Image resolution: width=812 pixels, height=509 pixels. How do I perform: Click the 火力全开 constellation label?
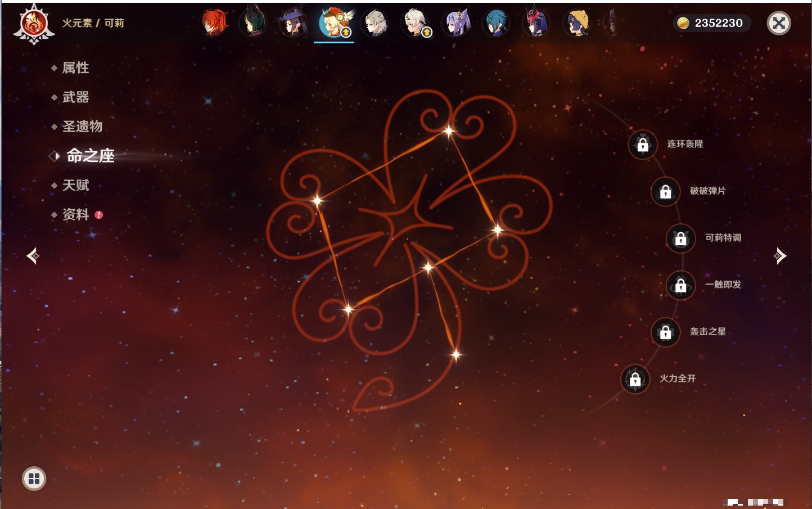point(678,379)
